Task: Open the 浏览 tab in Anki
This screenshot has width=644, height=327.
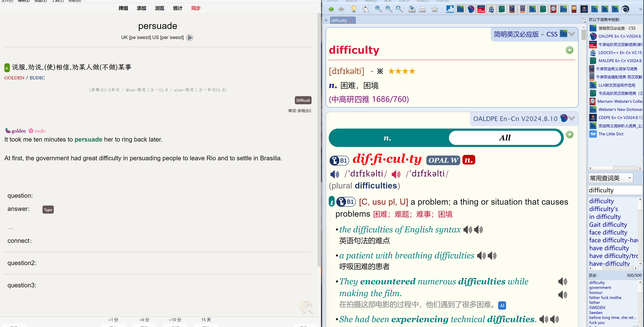Action: [159, 8]
